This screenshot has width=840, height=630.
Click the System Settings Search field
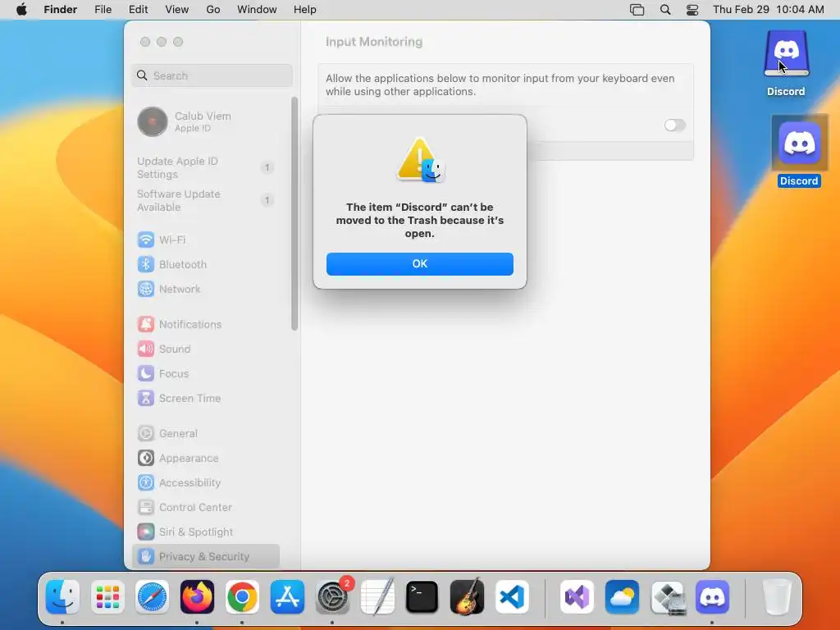click(x=212, y=75)
